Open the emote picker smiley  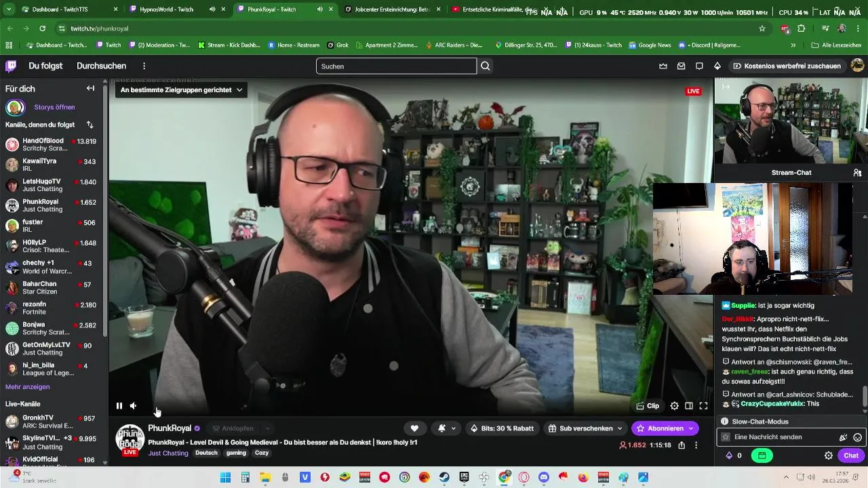click(x=857, y=437)
